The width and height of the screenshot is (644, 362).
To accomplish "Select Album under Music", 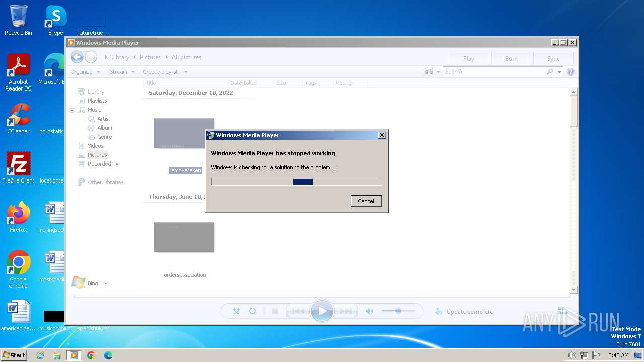I will point(104,128).
